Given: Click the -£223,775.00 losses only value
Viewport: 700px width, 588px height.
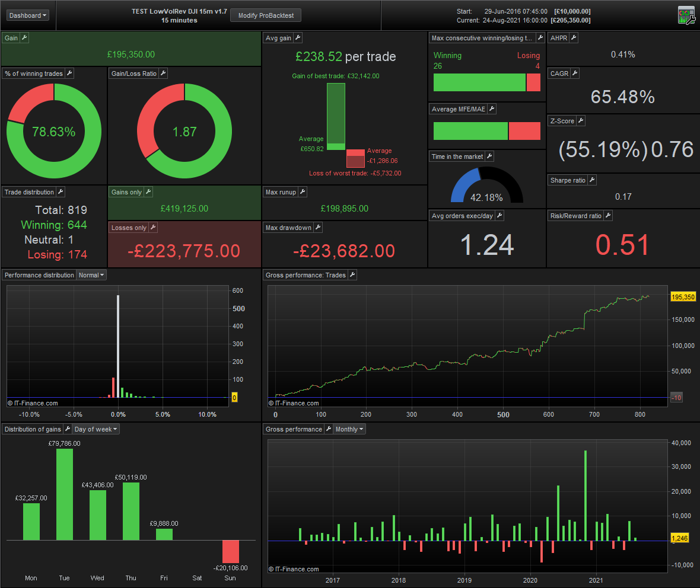Looking at the screenshot, I should 184,251.
